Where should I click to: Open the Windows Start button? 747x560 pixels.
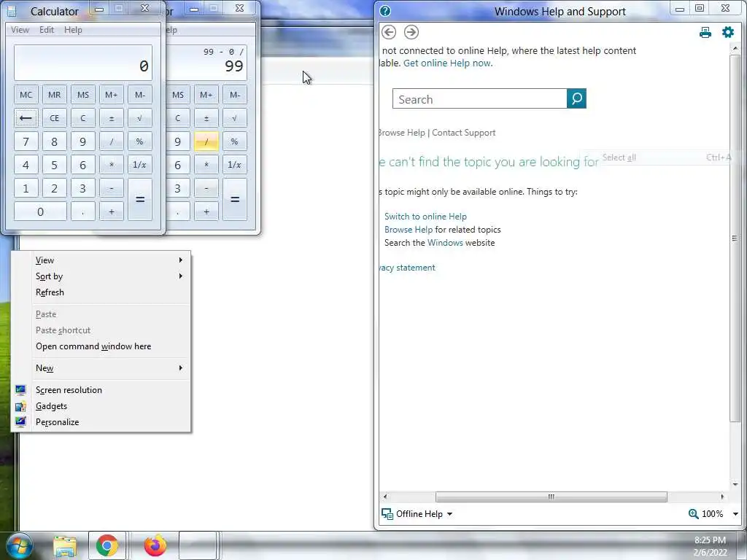[x=19, y=545]
